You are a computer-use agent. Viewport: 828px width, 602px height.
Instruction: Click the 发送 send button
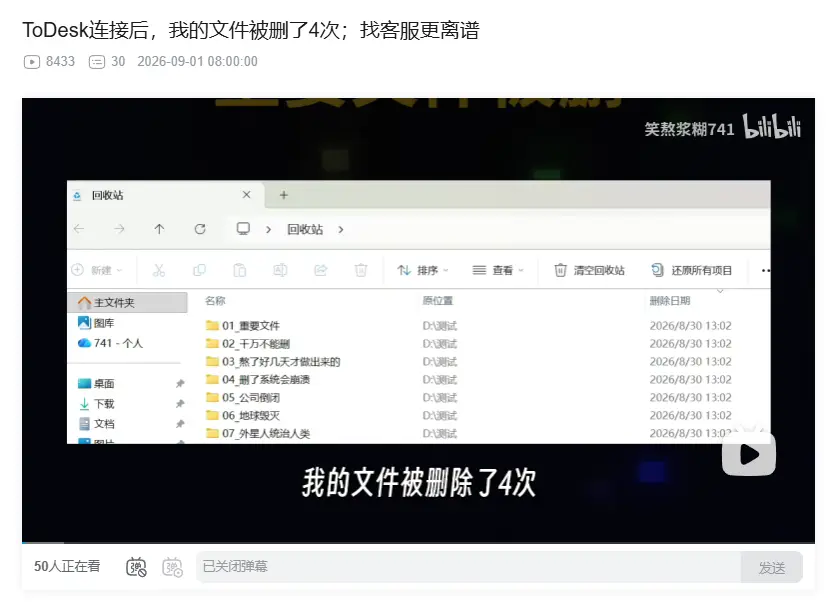click(771, 568)
